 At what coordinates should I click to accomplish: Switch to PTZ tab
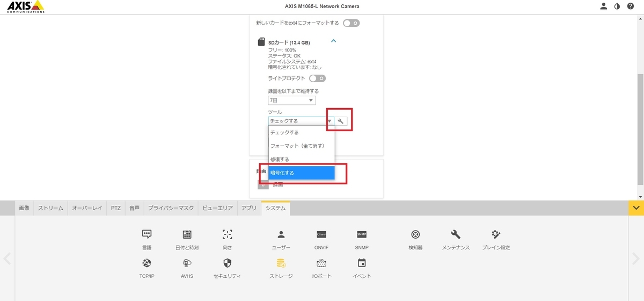tap(116, 208)
